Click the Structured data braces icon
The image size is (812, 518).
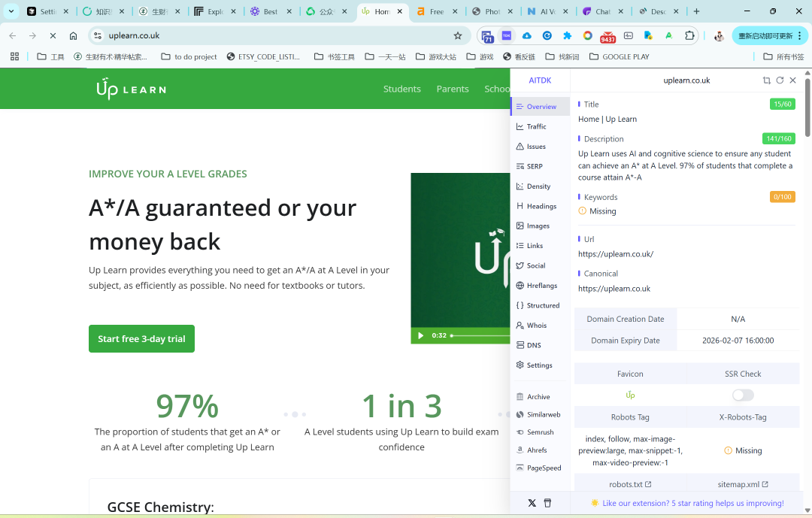[520, 306]
